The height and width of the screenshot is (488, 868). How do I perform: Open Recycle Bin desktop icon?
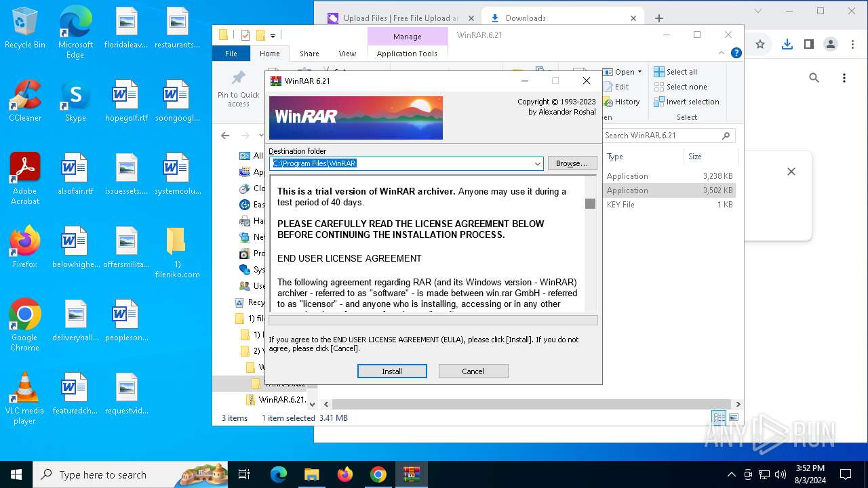tap(25, 28)
